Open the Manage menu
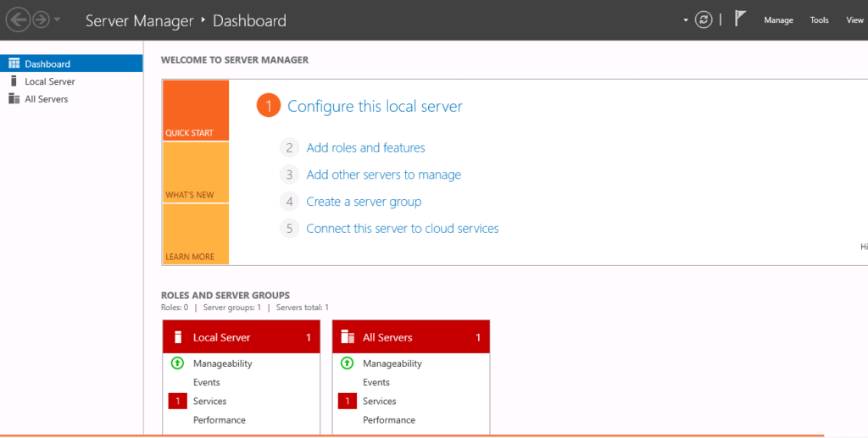This screenshot has width=868, height=438. pyautogui.click(x=778, y=20)
